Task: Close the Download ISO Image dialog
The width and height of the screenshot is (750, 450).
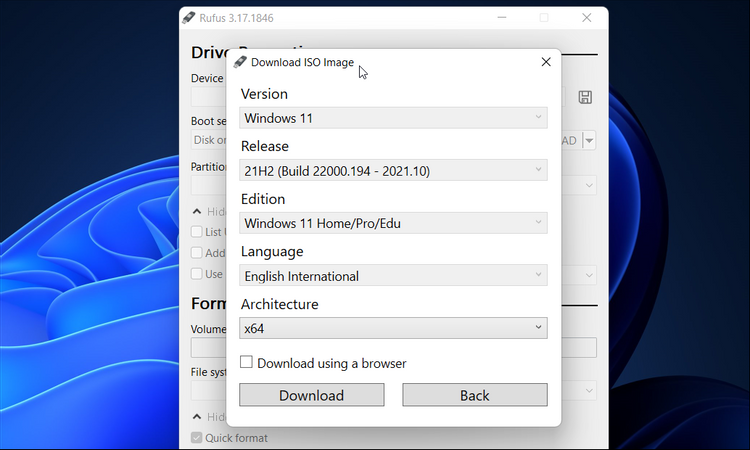Action: (x=546, y=62)
